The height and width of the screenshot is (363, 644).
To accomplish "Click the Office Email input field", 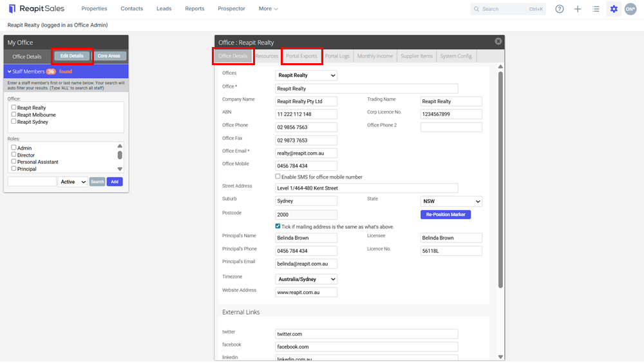I will click(306, 153).
